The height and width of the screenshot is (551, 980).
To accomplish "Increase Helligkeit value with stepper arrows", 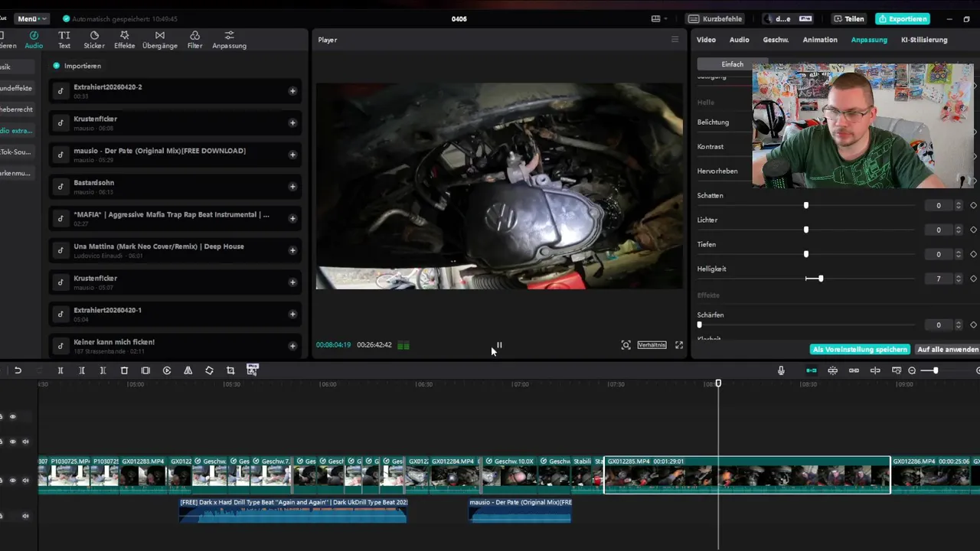I will pyautogui.click(x=958, y=276).
